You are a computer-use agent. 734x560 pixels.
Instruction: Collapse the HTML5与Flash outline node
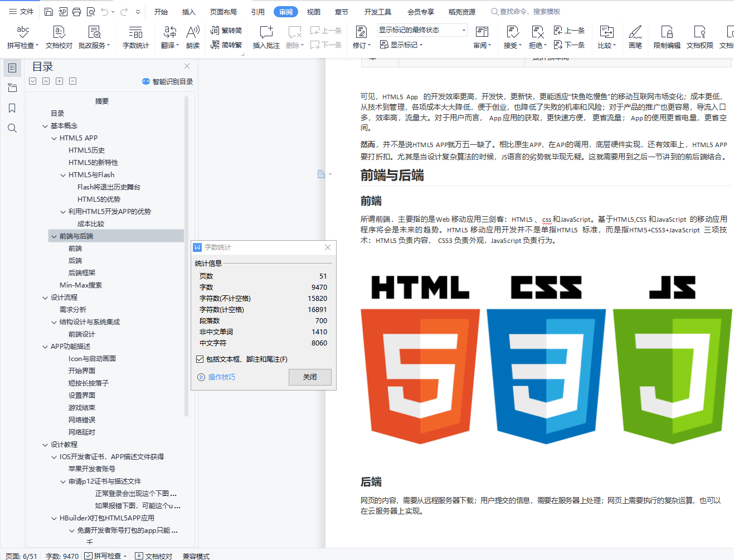point(63,175)
